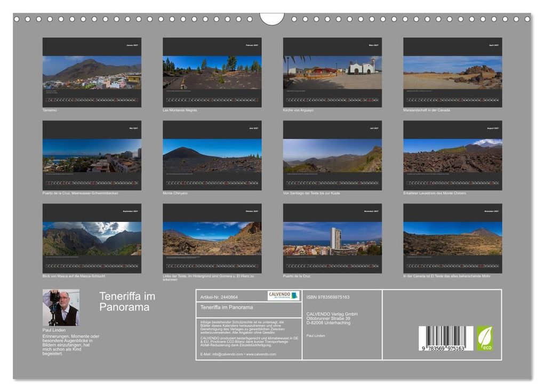Click the 'Blick von Masca auf die Masca-Schlucht' caption
The width and height of the screenshot is (544, 392).
(x=74, y=276)
